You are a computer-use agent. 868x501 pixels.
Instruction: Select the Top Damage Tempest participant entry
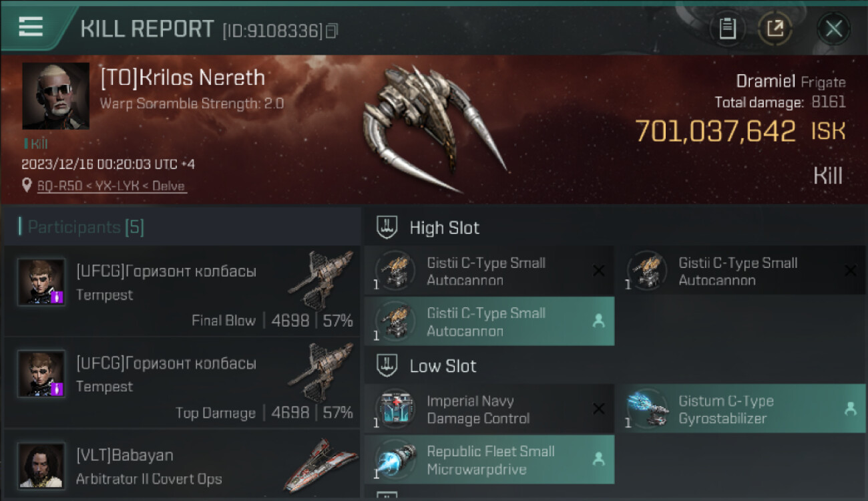(182, 383)
